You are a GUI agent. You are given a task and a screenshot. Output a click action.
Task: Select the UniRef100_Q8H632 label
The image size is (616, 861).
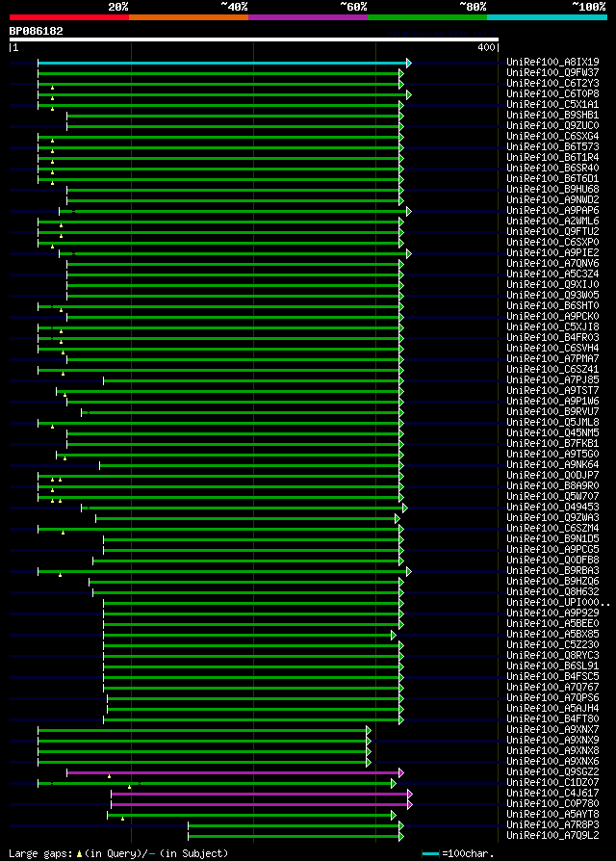point(552,591)
